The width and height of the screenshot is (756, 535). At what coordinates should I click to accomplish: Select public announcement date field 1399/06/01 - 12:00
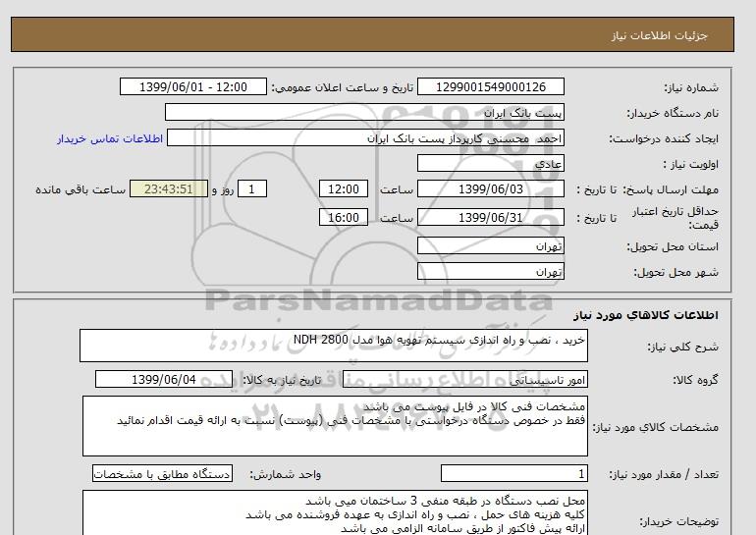tap(192, 86)
